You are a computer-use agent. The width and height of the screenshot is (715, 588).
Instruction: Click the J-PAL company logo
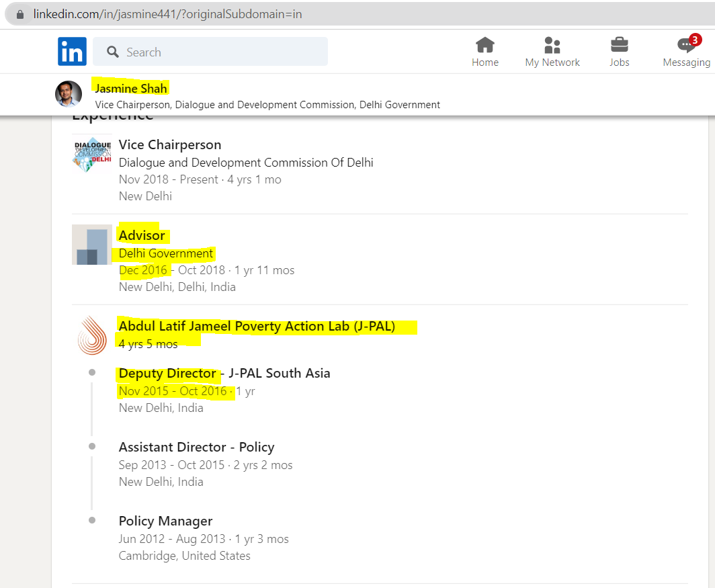(92, 335)
